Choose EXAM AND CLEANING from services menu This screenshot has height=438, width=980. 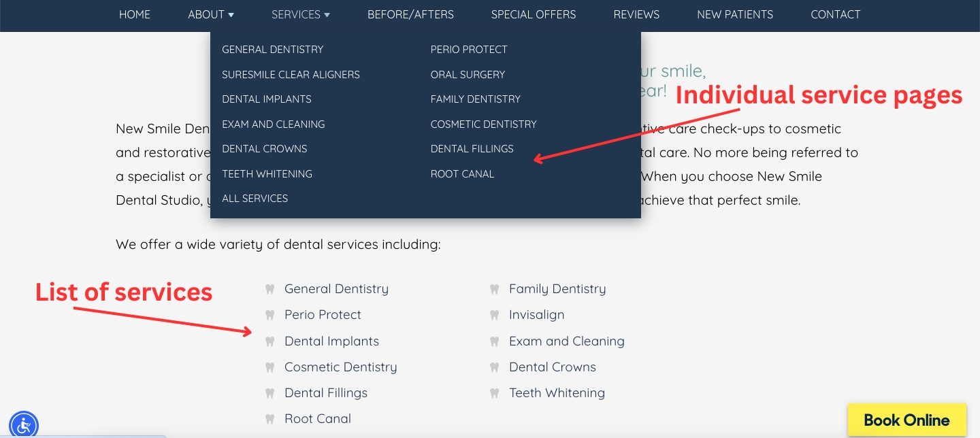point(273,124)
